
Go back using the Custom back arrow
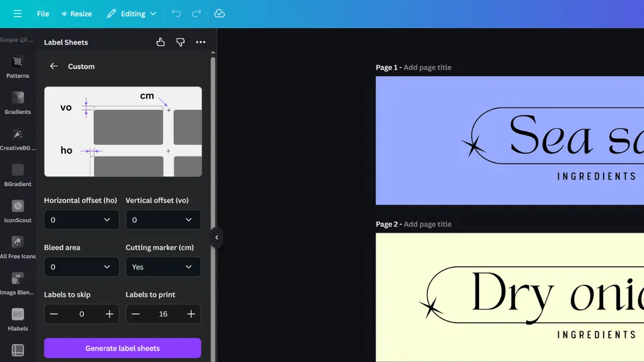(54, 66)
